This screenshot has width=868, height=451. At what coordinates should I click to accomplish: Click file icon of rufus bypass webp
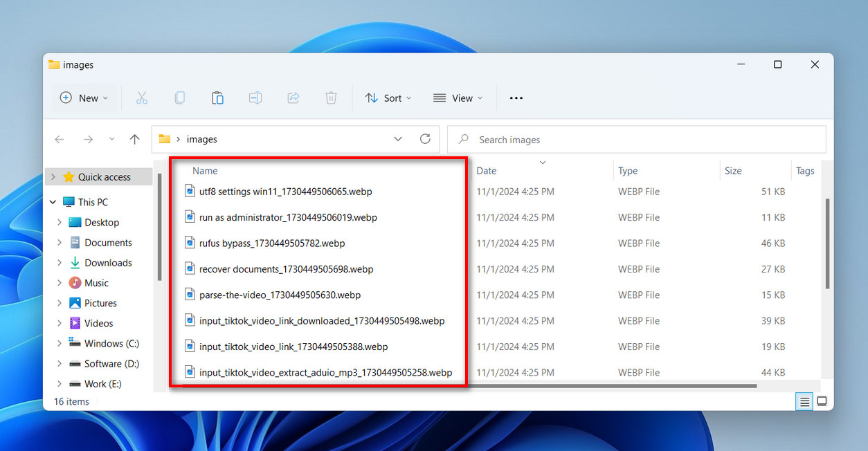pos(190,243)
